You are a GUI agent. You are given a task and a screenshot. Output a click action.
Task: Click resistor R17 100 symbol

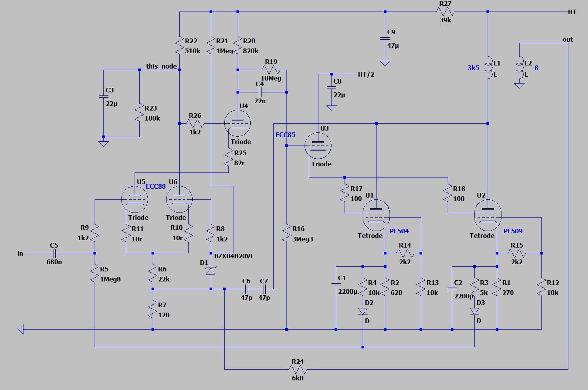345,193
